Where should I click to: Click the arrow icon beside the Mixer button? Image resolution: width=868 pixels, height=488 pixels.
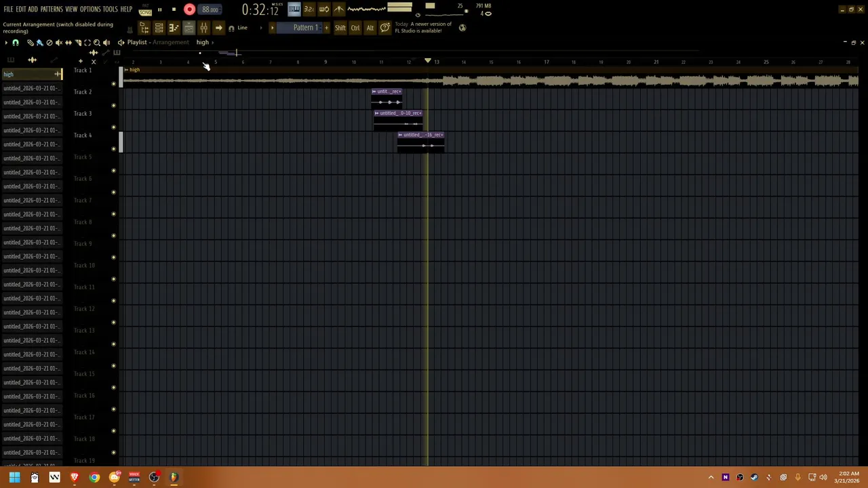click(x=218, y=28)
